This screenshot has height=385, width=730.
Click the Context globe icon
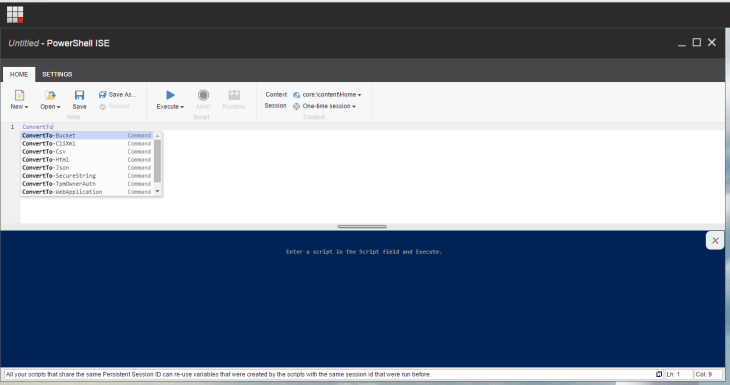(x=297, y=95)
